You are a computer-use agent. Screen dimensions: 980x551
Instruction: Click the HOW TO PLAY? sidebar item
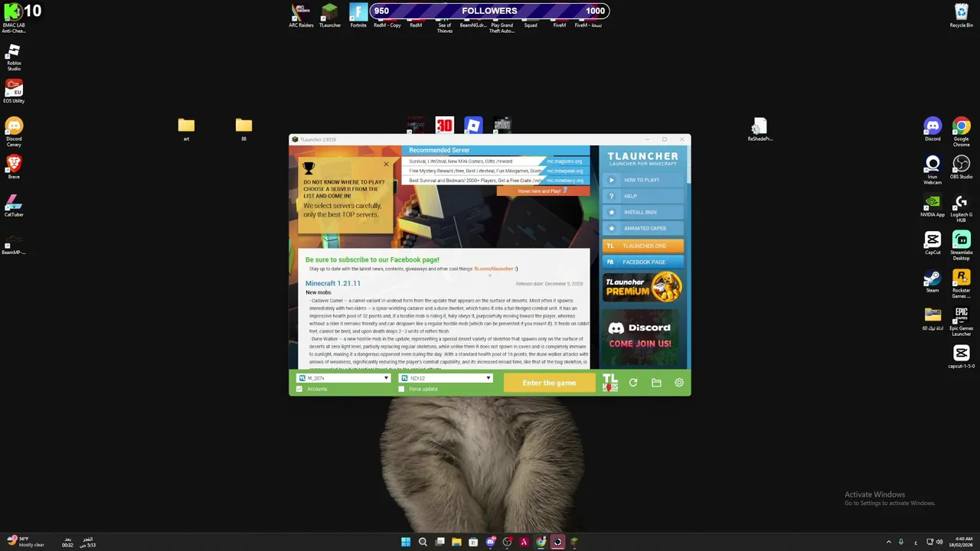tap(643, 180)
